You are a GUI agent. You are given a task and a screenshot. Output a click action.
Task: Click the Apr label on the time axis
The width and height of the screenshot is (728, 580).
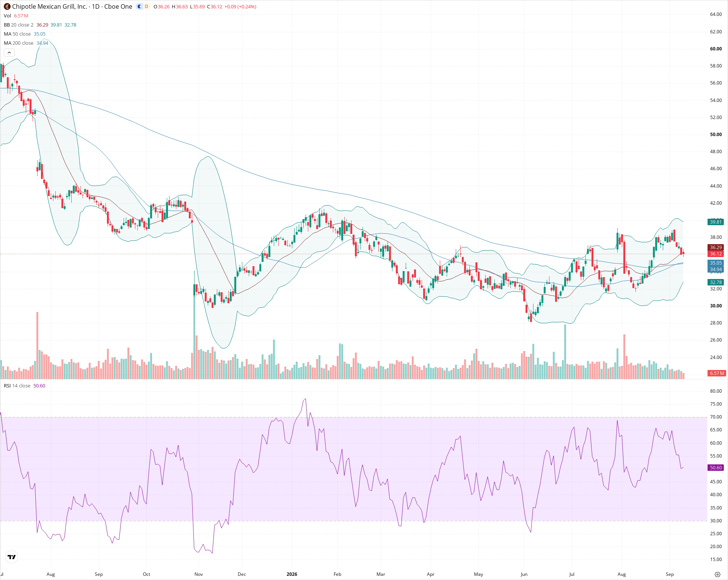tap(431, 574)
